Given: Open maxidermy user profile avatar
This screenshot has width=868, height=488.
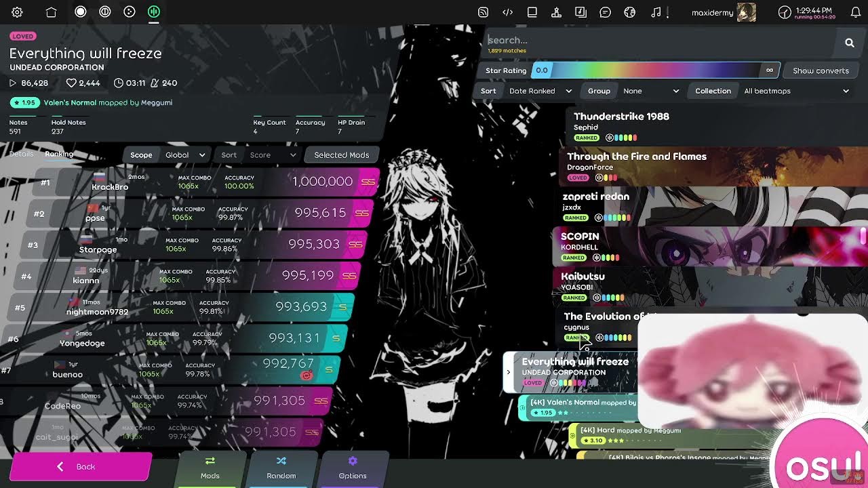Looking at the screenshot, I should [746, 12].
